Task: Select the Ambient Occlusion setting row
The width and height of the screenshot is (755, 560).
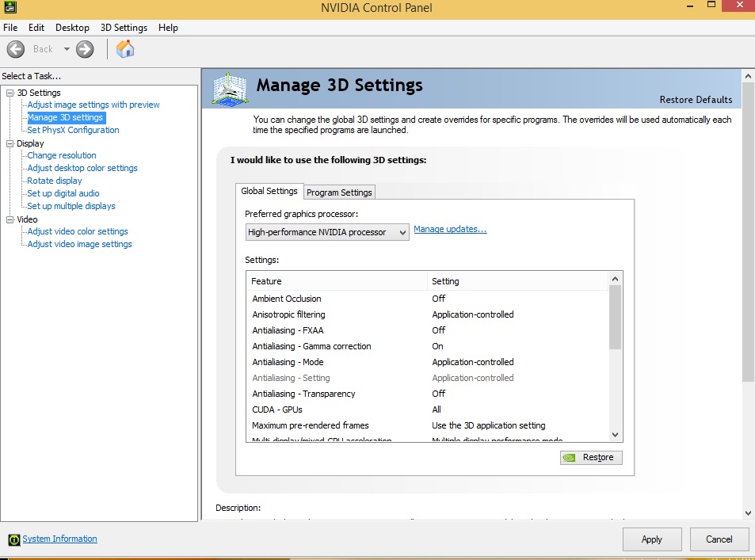Action: point(428,299)
